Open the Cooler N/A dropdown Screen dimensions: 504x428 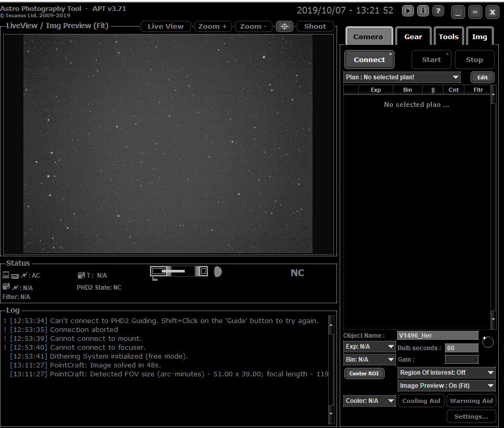pos(369,401)
